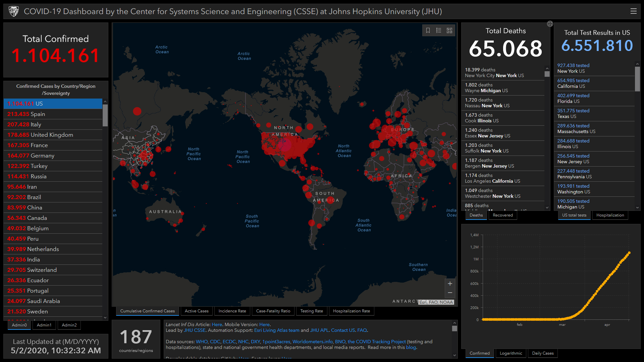The image size is (644, 362).
Task: Click Los Angeles California deaths entry
Action: tap(503, 178)
